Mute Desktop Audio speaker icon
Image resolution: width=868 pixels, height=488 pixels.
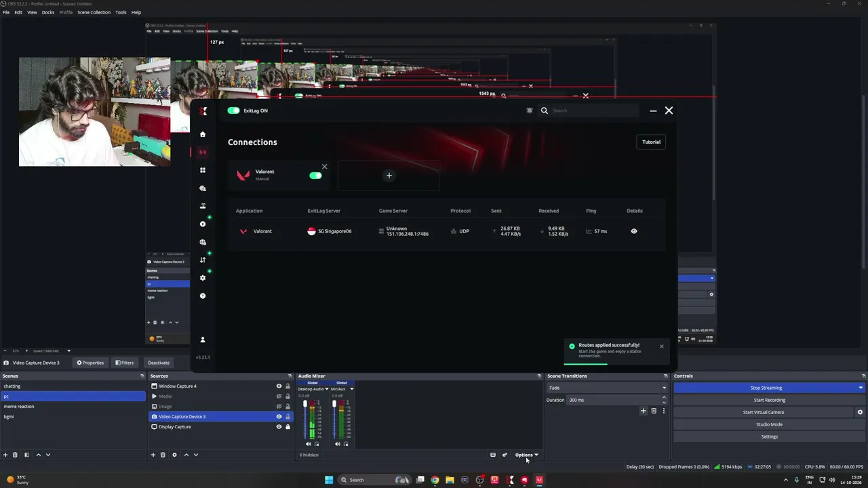pos(309,444)
